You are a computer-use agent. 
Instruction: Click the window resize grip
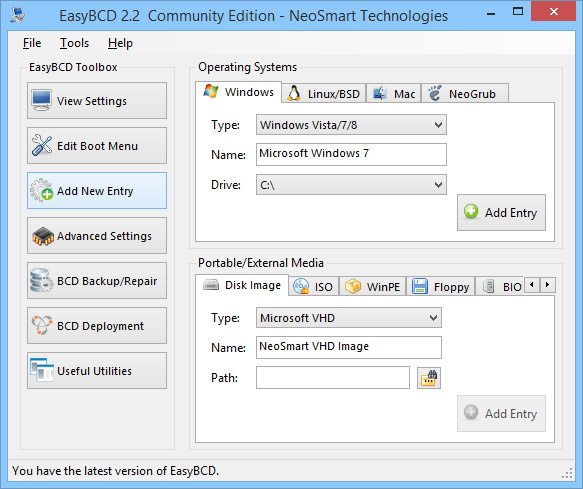click(567, 473)
